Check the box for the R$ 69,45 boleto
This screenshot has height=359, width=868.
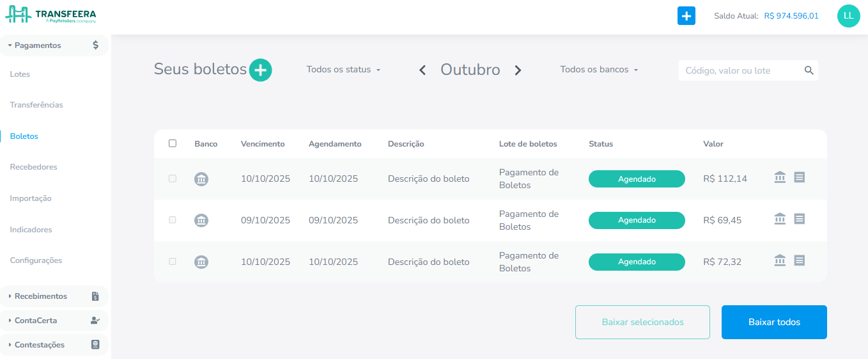point(173,220)
